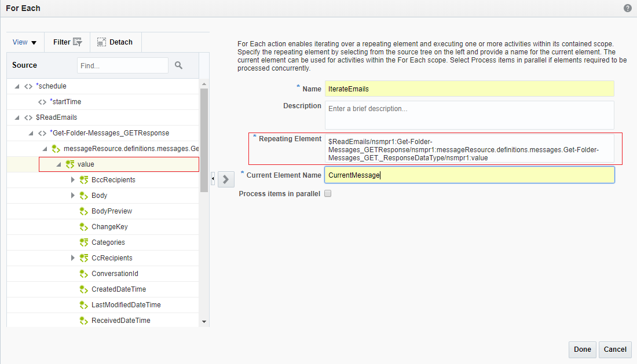Click the help question mark icon

pos(628,9)
